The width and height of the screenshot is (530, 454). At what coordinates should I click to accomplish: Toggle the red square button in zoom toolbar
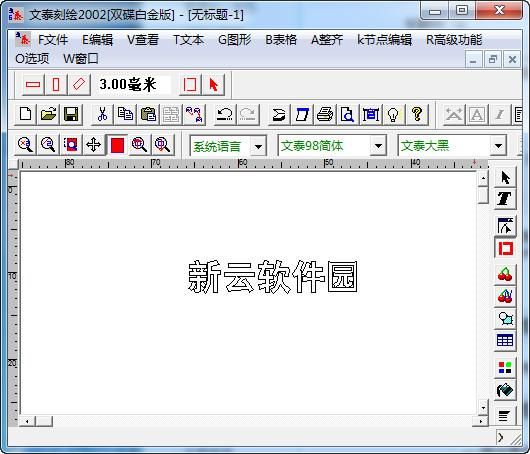coord(117,145)
